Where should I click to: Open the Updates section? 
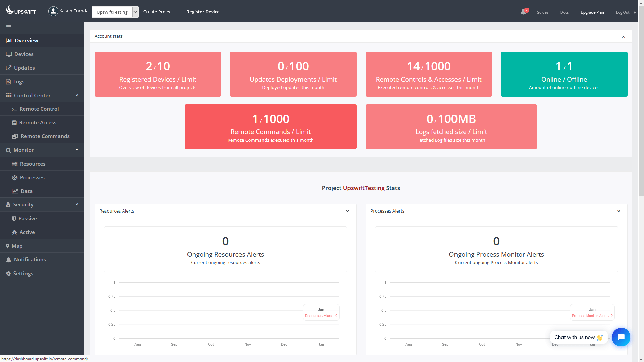[42, 68]
